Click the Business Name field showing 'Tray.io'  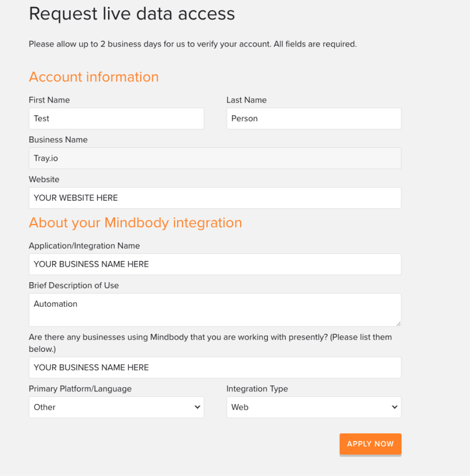coord(215,158)
